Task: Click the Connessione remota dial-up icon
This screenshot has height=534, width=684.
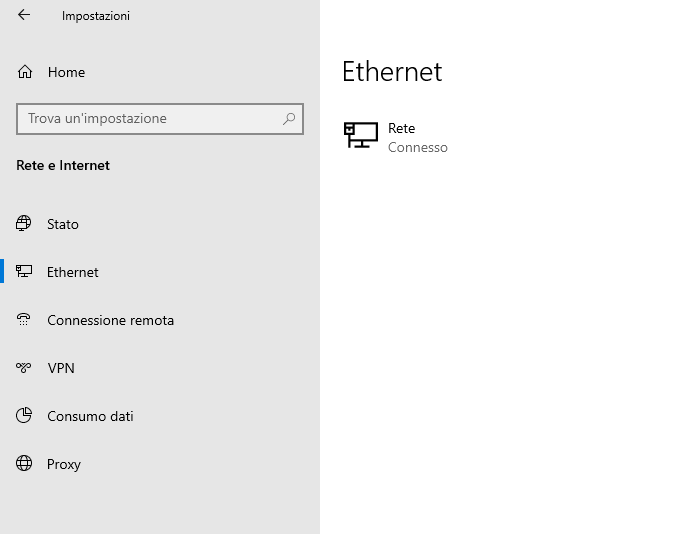Action: click(x=24, y=320)
